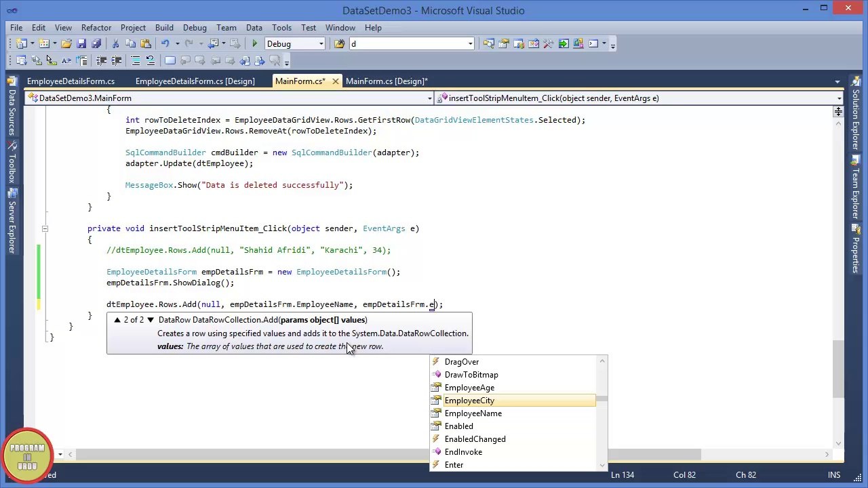Viewport: 868px width, 488px height.
Task: Comment out the selected lines
Action: tap(136, 61)
